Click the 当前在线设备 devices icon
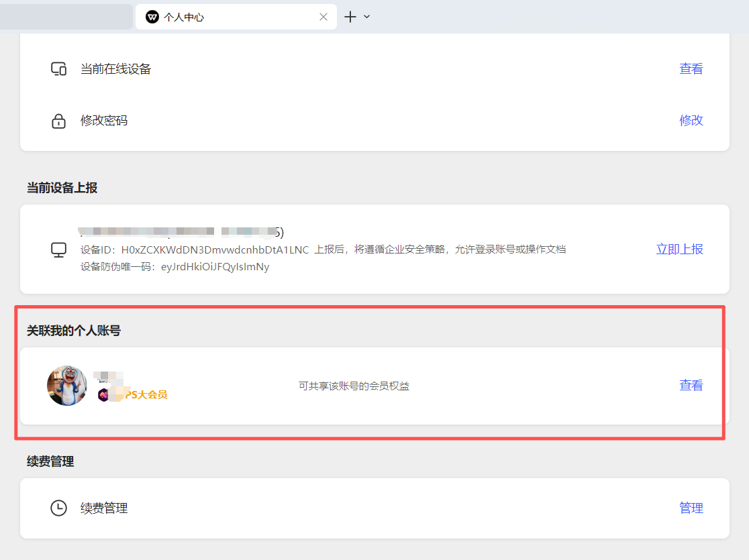Screen dimensions: 749x560 [59, 69]
